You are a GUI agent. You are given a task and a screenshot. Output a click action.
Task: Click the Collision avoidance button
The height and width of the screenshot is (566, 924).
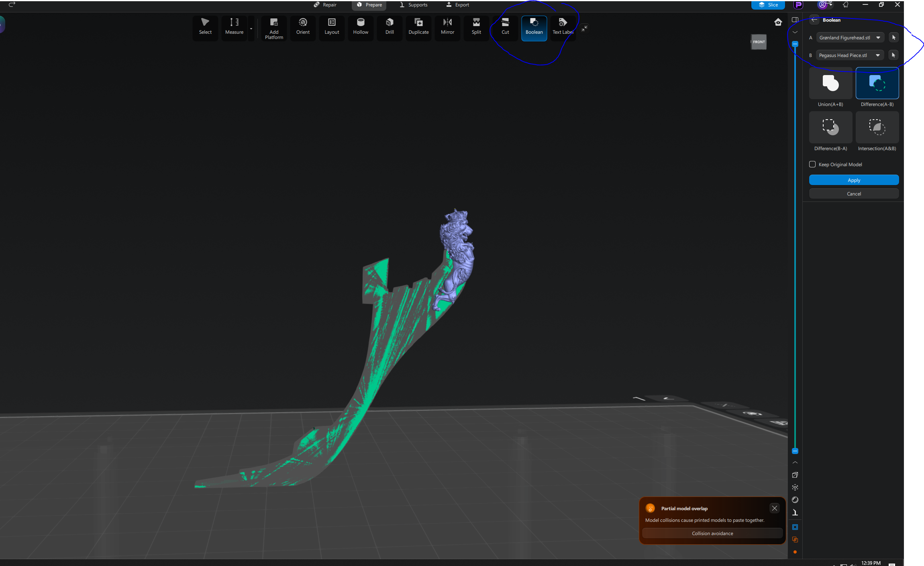pyautogui.click(x=712, y=533)
